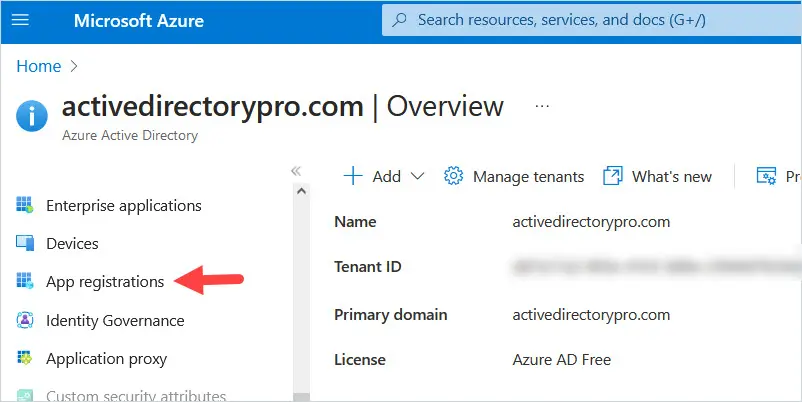
Task: Open App registrations menu item
Action: tap(105, 282)
